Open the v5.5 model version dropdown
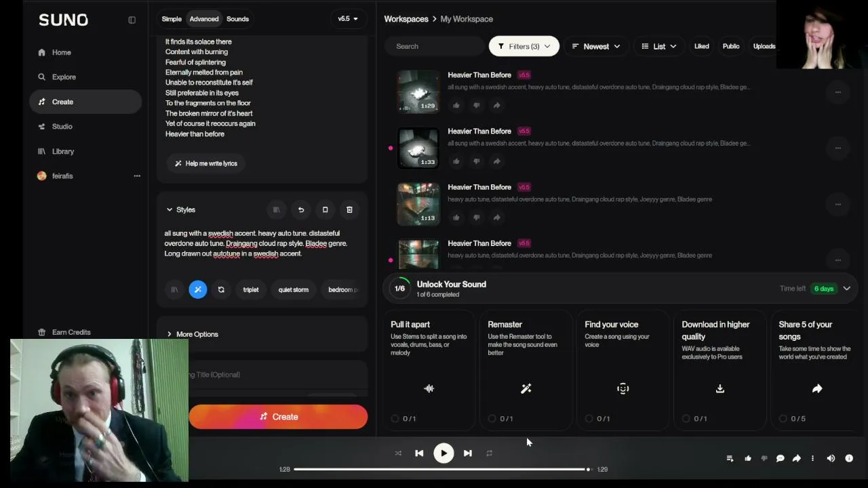The image size is (868, 488). tap(348, 19)
